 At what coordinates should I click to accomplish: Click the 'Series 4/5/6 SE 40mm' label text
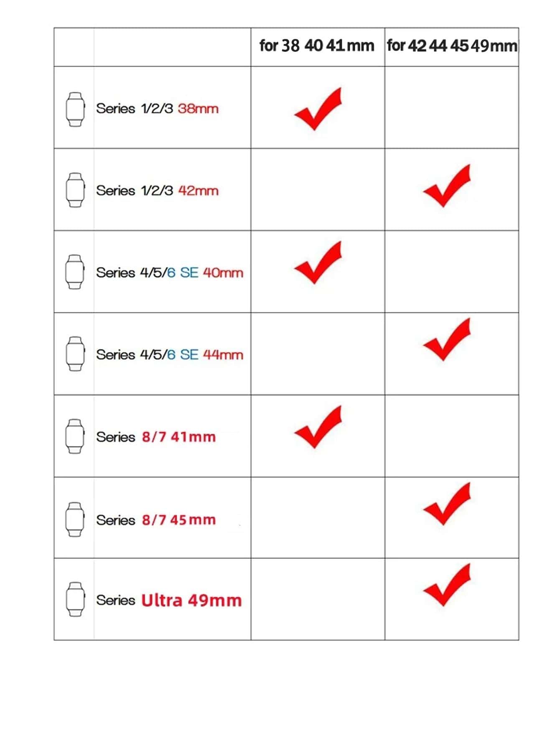click(x=170, y=272)
